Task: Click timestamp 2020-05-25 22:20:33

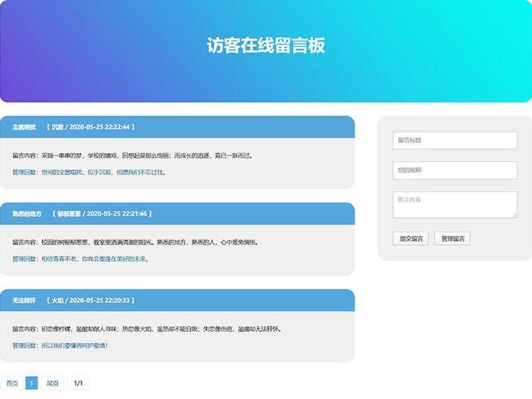Action: [x=99, y=301]
